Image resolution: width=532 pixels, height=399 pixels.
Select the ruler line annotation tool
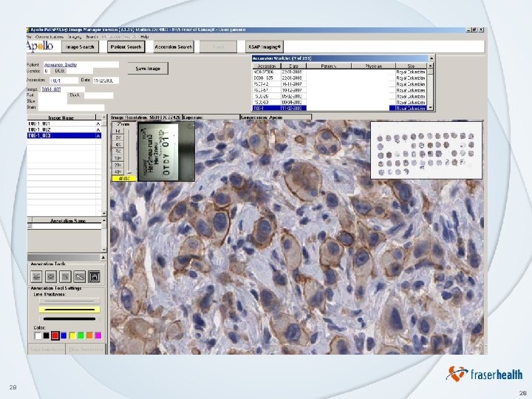point(79,276)
